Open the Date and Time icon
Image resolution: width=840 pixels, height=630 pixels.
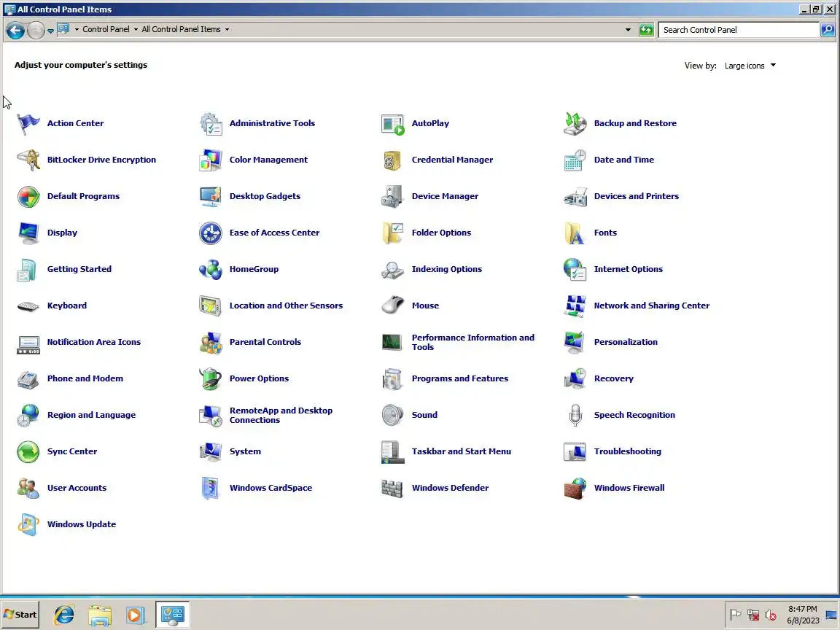pos(575,160)
